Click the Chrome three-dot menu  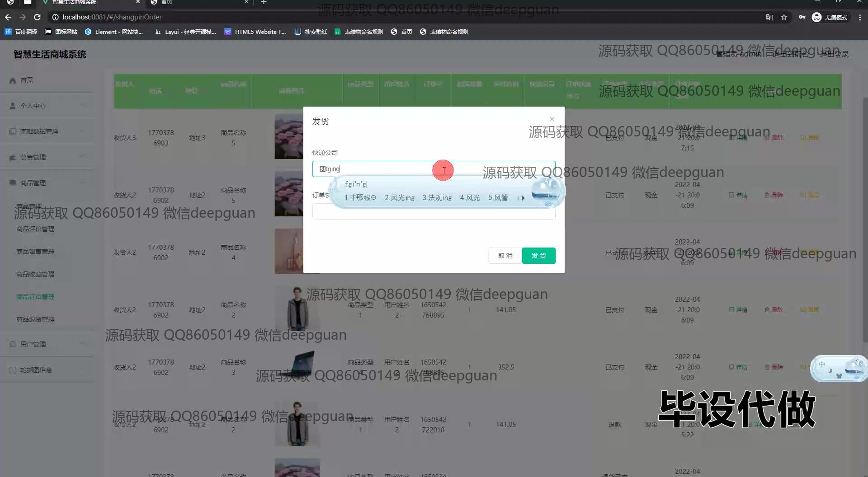click(x=860, y=17)
